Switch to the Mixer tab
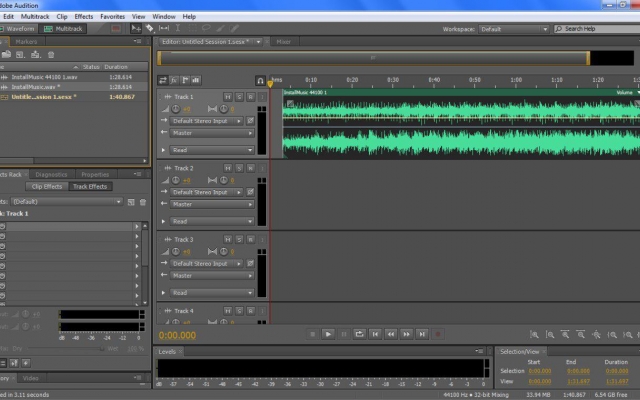The image size is (640, 400). [x=284, y=42]
